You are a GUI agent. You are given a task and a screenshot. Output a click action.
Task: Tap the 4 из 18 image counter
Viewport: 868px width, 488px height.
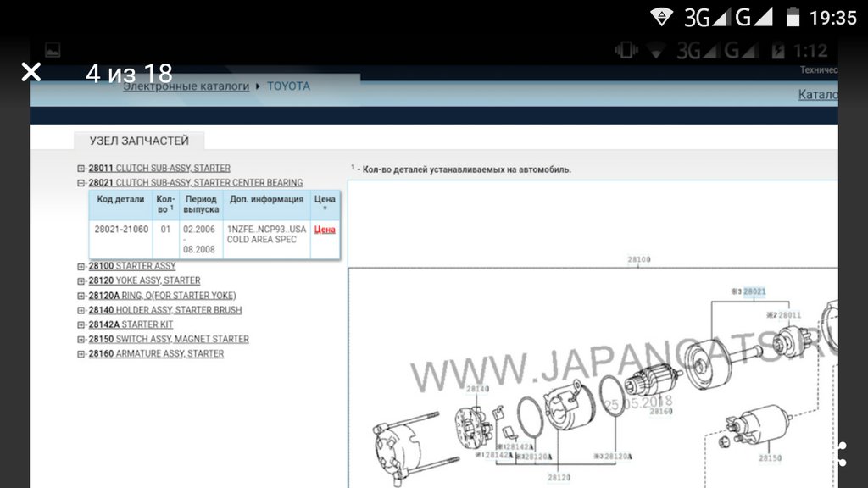129,73
